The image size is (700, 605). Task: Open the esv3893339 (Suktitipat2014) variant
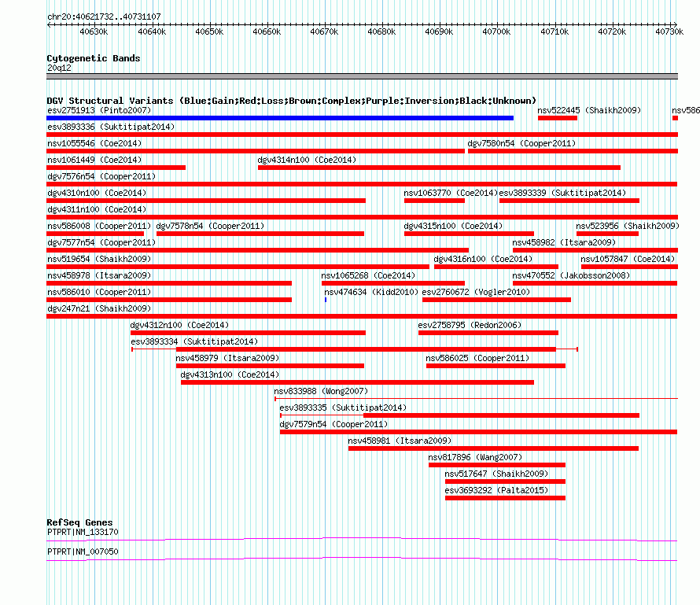[569, 201]
